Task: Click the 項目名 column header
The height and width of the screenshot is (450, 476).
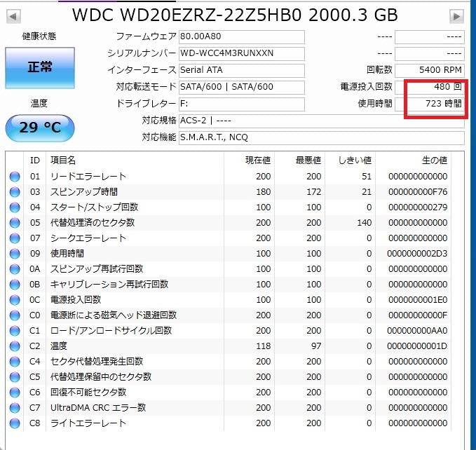Action: pyautogui.click(x=63, y=161)
